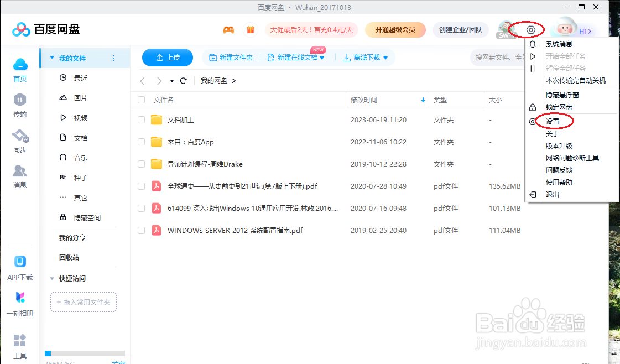
Task: Click the settings gear icon in top bar
Action: [530, 30]
